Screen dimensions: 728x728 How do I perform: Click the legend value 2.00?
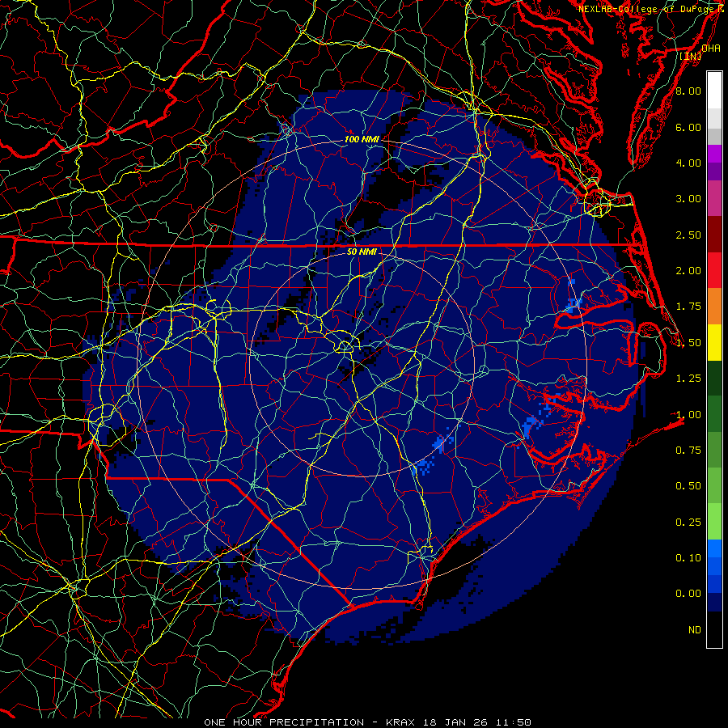point(688,271)
